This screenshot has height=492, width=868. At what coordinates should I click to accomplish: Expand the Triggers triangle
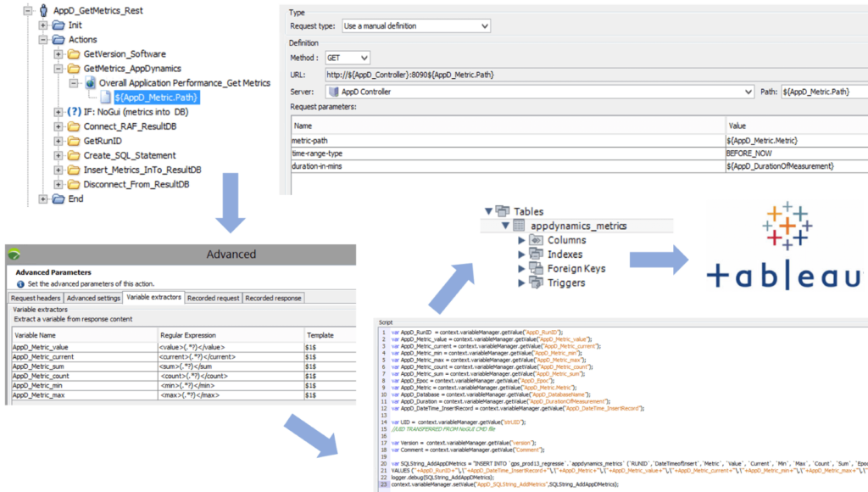pyautogui.click(x=521, y=282)
